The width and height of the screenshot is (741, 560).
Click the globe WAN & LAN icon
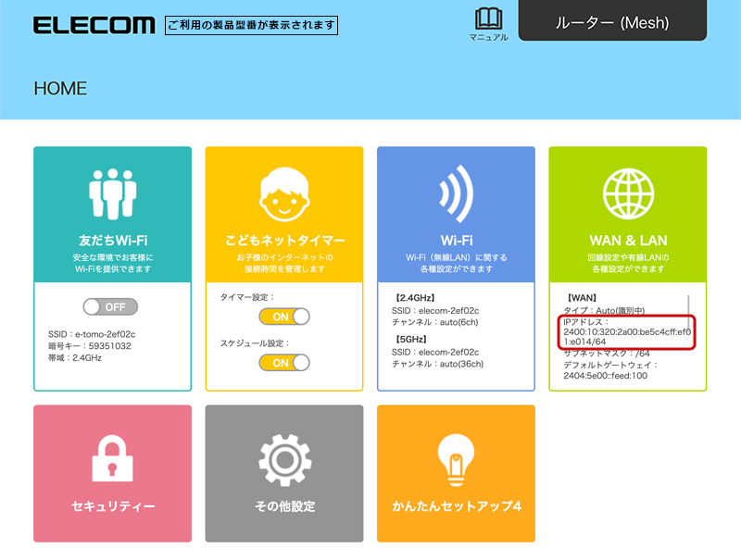click(x=628, y=193)
